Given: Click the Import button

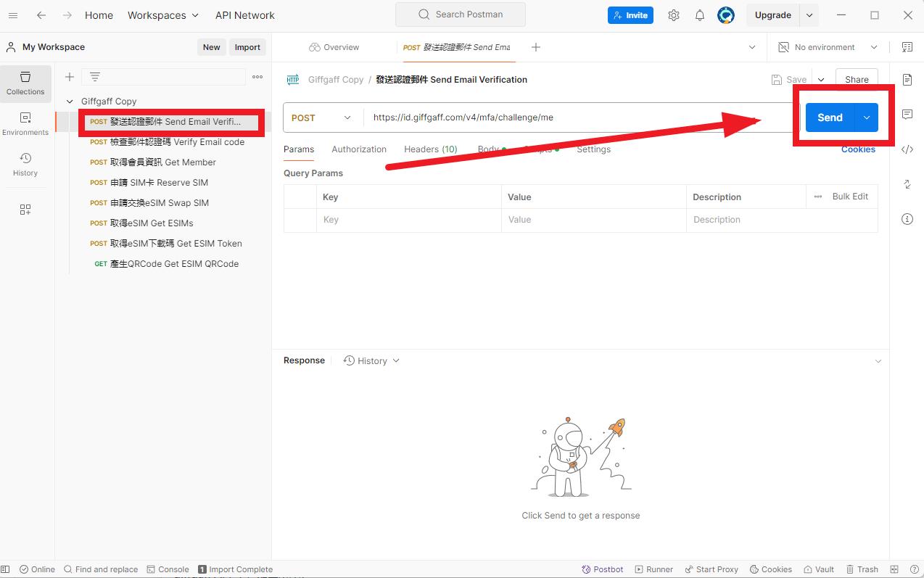Looking at the screenshot, I should tap(247, 47).
